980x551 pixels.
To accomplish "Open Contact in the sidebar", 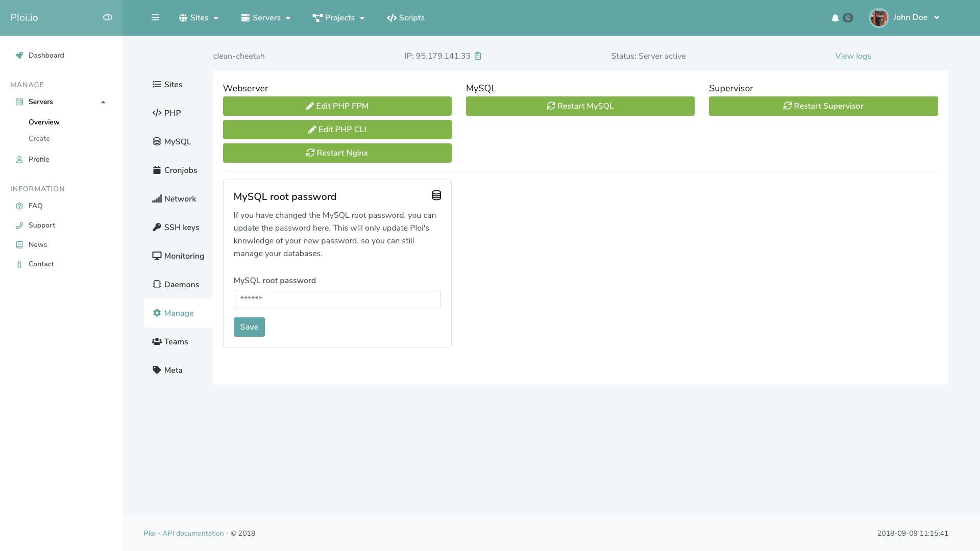I will click(x=41, y=264).
